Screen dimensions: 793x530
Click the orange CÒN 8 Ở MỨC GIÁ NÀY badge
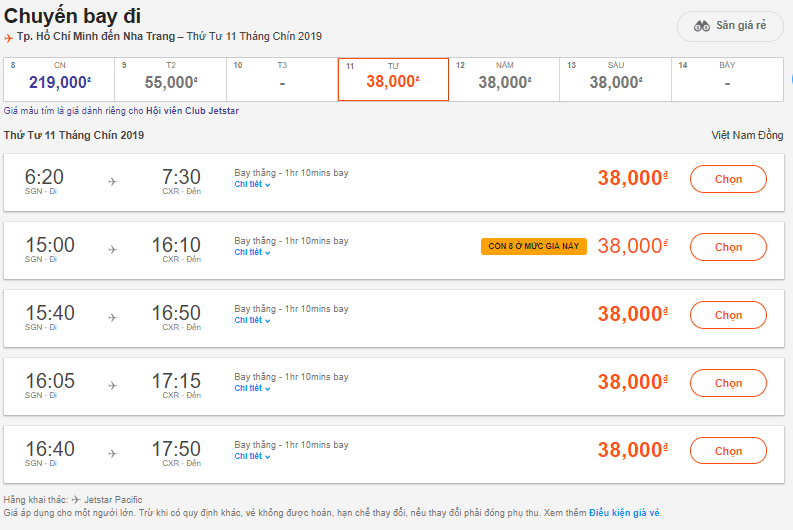click(533, 246)
